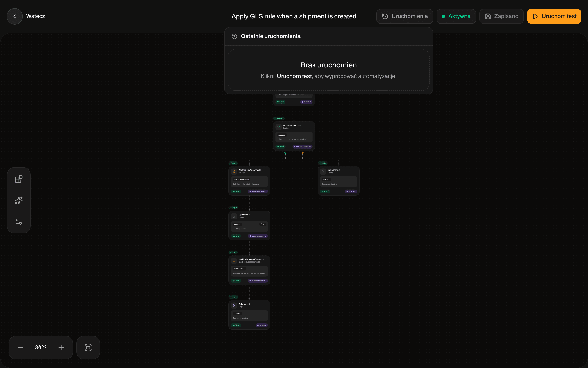The height and width of the screenshot is (368, 588).
Task: Click the clock icon on Opóźnienie node
Action: [234, 216]
